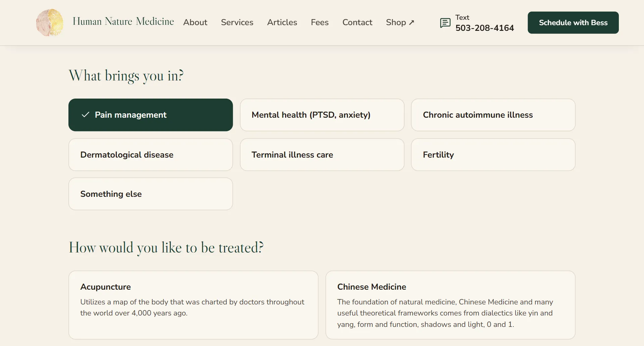Pick Dermatological disease option
Image resolution: width=644 pixels, height=346 pixels.
[x=151, y=155]
